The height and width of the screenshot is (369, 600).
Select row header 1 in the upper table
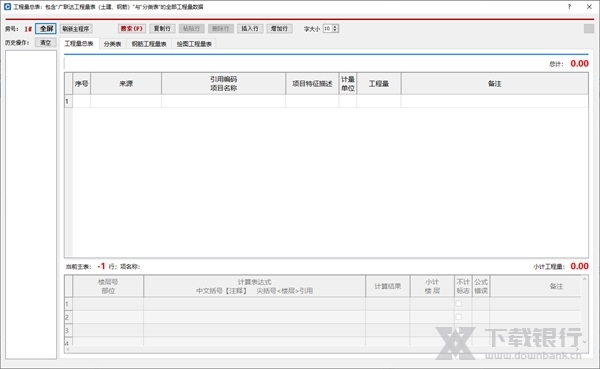pos(68,101)
